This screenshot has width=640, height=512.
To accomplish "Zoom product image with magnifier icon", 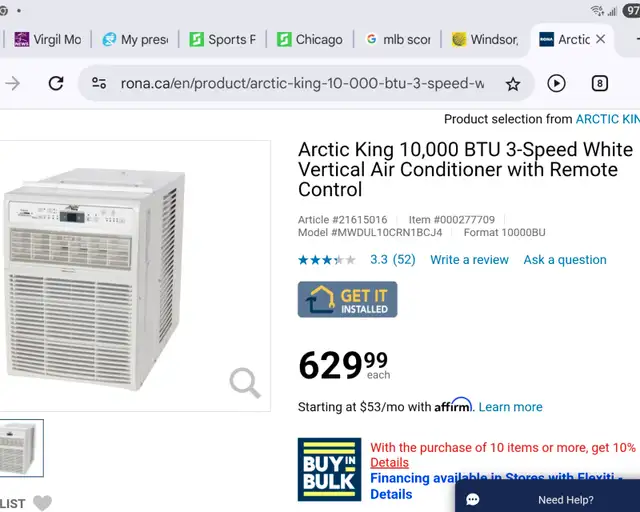I will pyautogui.click(x=245, y=383).
